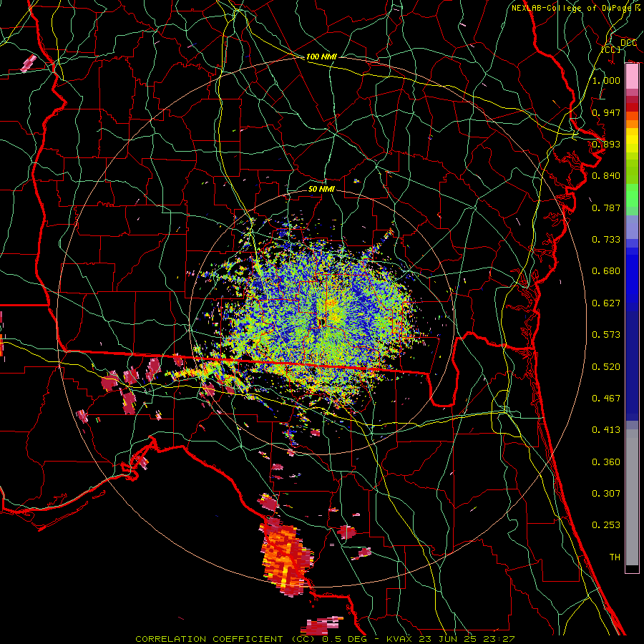
Task: Click the 0.360 scale value
Action: [x=606, y=462]
